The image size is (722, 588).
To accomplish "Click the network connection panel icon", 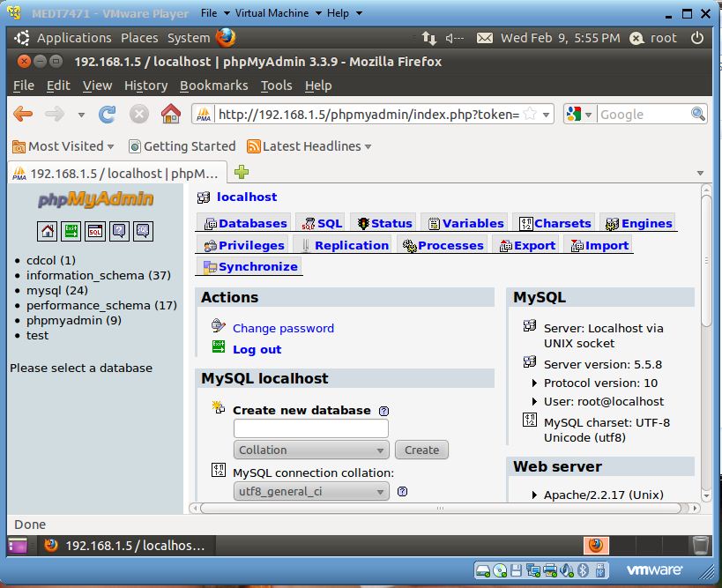I will pyautogui.click(x=429, y=38).
